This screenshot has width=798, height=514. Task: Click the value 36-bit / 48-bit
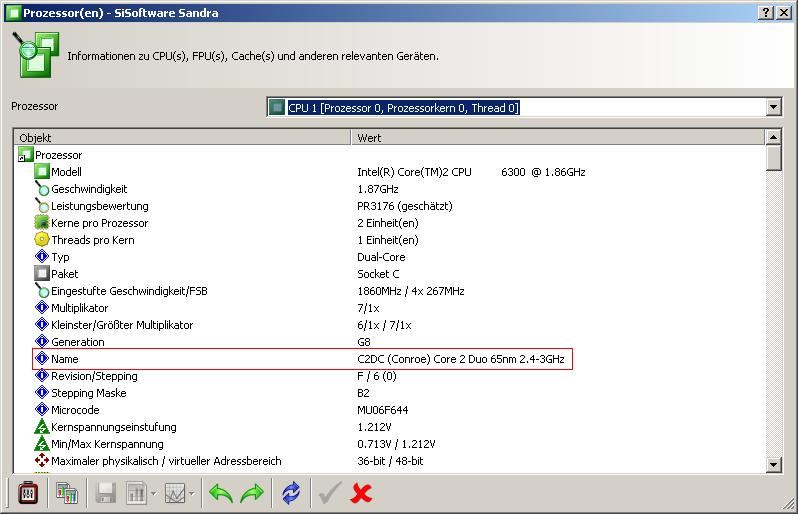(390, 461)
